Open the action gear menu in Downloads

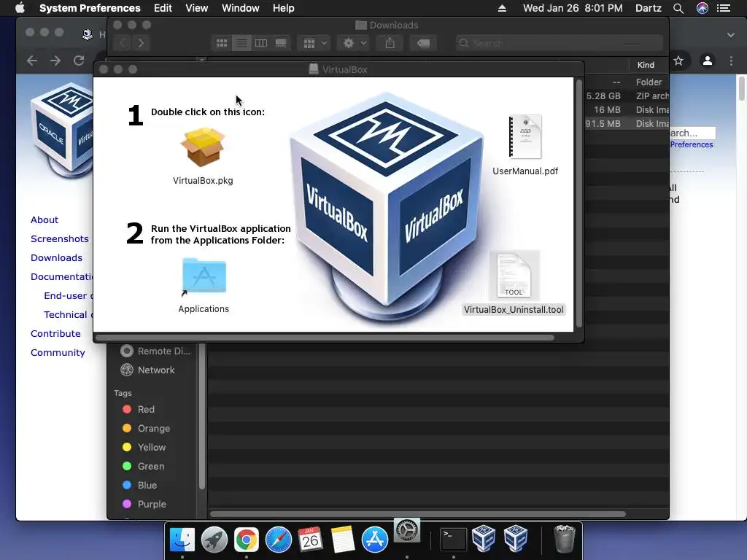click(x=354, y=43)
